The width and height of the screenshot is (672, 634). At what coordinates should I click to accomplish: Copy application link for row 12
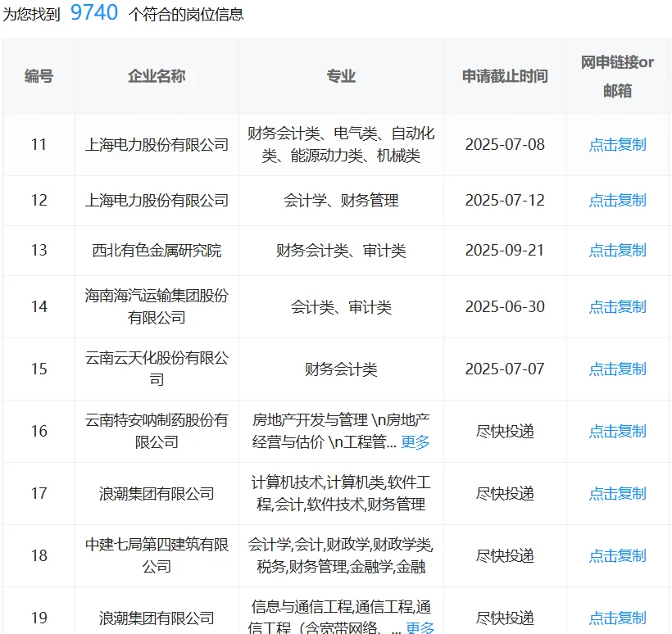(x=617, y=201)
